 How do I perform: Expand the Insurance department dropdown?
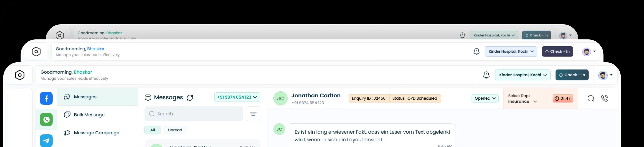click(523, 101)
